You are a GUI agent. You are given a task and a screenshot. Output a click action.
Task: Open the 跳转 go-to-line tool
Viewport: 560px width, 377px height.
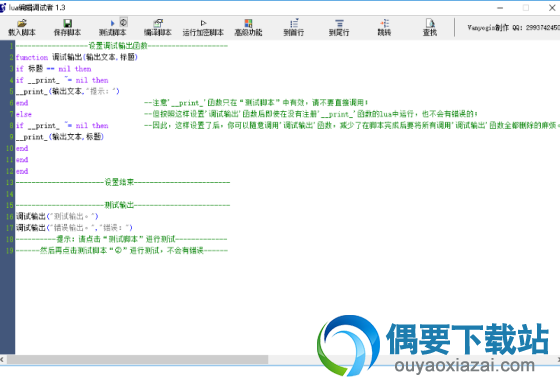(x=384, y=27)
